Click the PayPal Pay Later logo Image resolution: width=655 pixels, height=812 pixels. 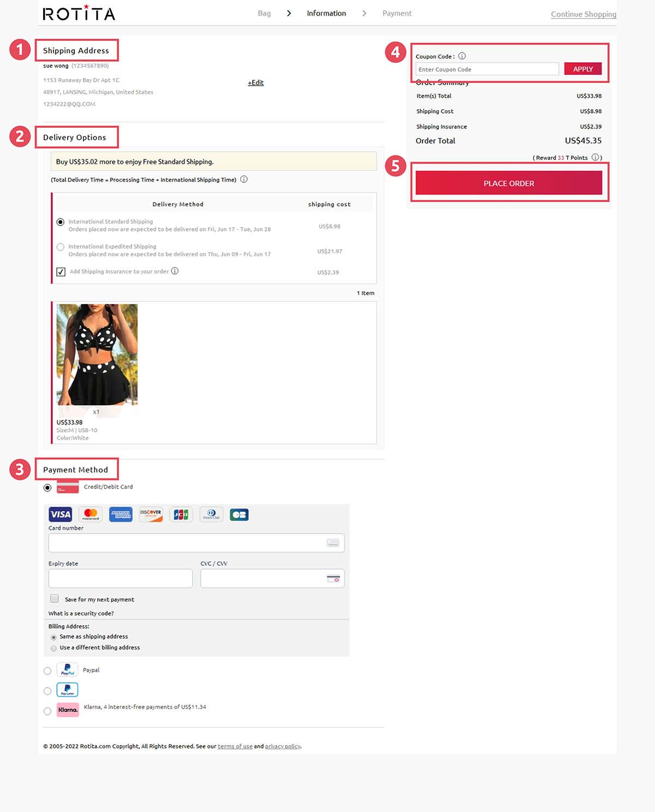coord(68,690)
